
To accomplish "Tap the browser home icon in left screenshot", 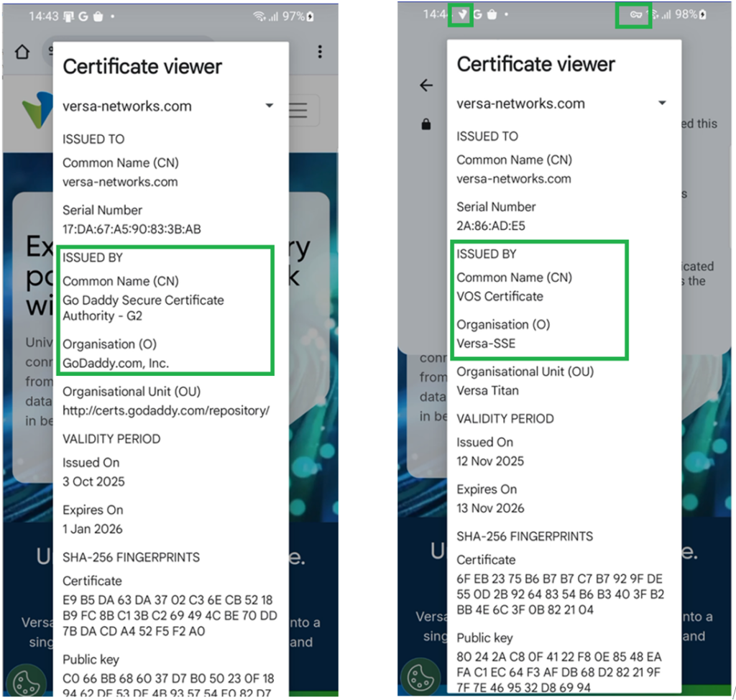I will (x=22, y=52).
